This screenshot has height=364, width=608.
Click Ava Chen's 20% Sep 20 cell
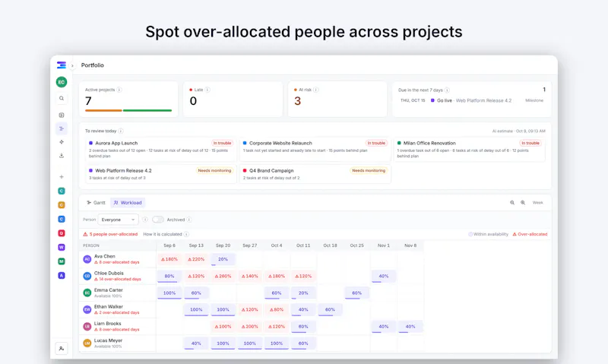coord(223,259)
